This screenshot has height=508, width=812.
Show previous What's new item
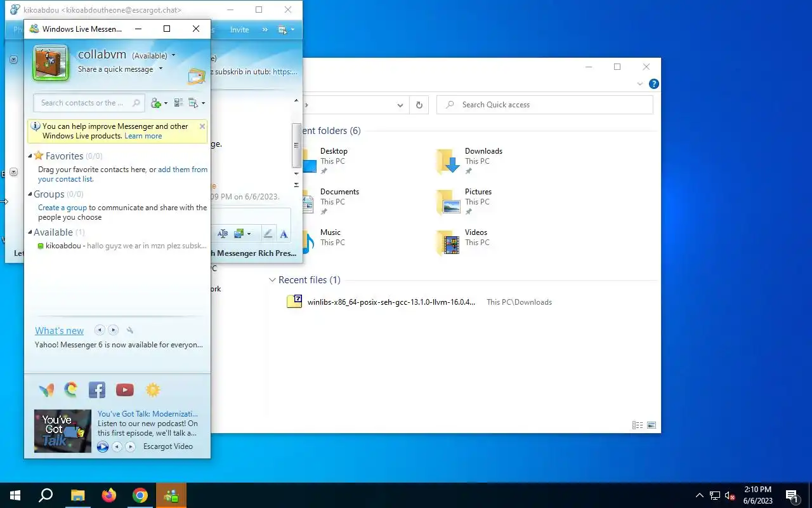point(100,330)
